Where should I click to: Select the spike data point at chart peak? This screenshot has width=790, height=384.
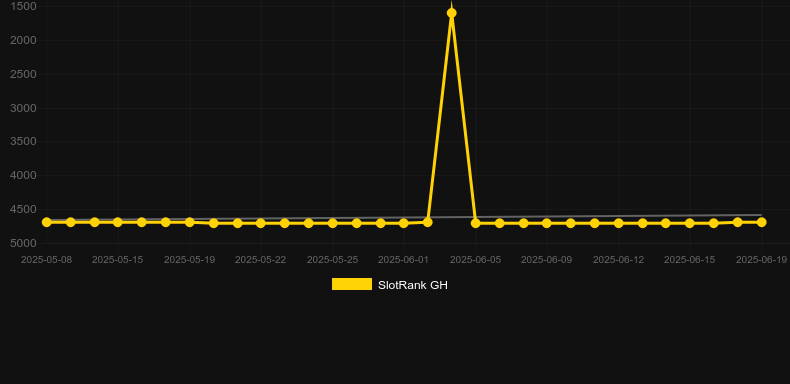coord(451,13)
